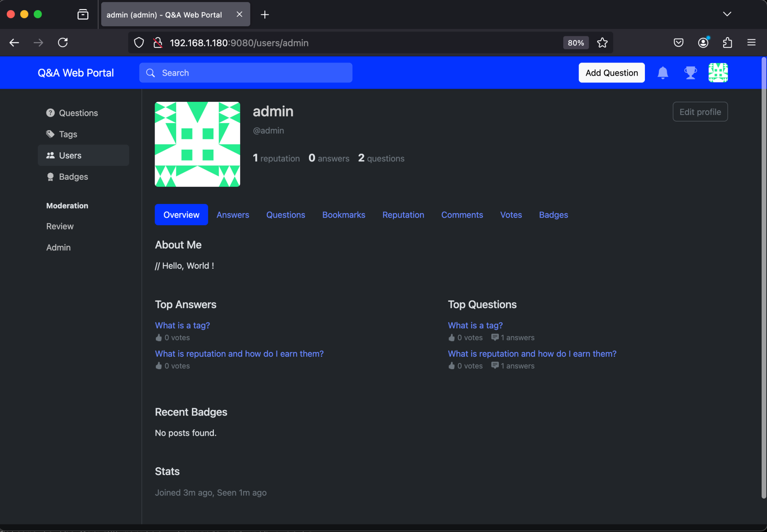Click the admin profile avatar image
This screenshot has width=767, height=532.
(197, 145)
